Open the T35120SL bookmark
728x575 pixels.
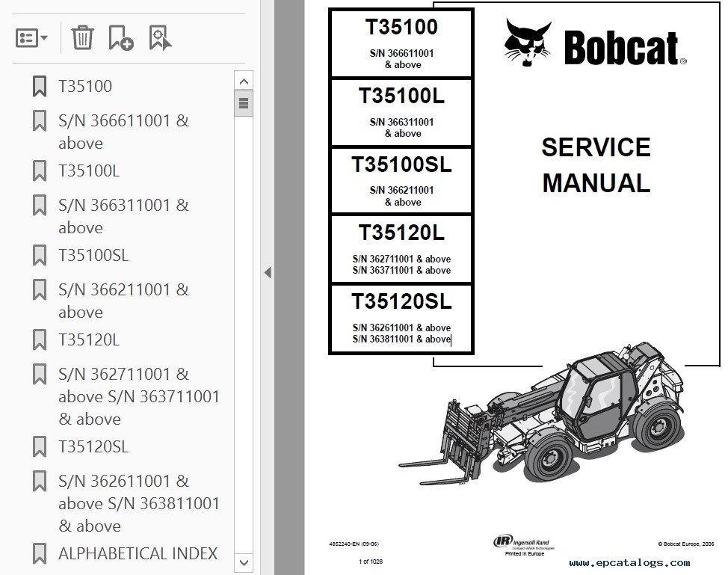coord(93,446)
